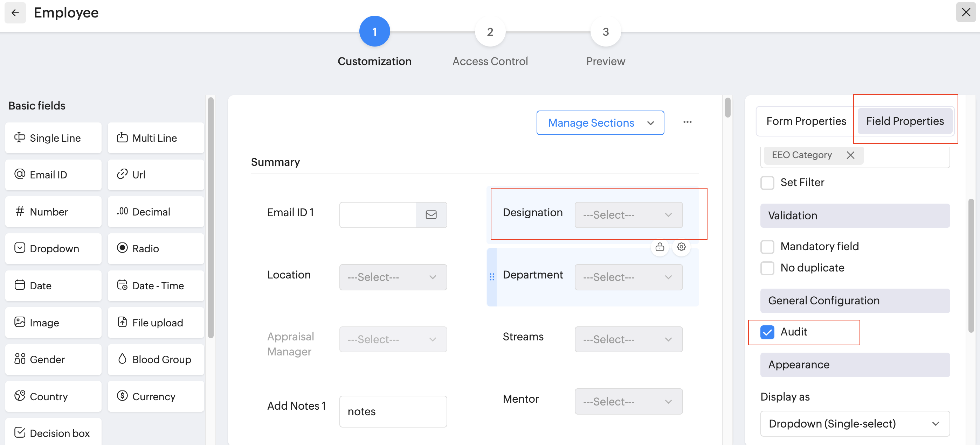The width and height of the screenshot is (980, 445).
Task: Open the Designation select dropdown
Action: pyautogui.click(x=628, y=215)
